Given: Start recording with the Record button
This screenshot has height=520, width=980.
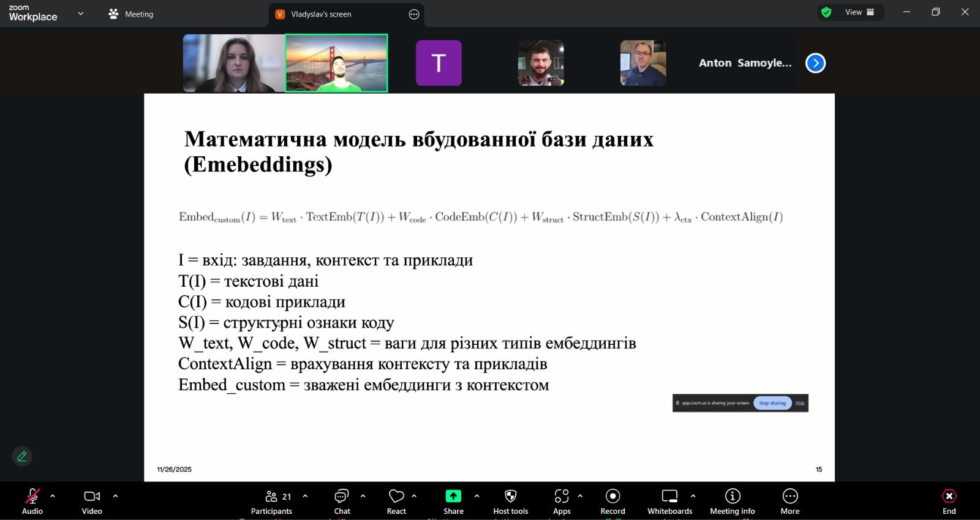Looking at the screenshot, I should click(612, 500).
